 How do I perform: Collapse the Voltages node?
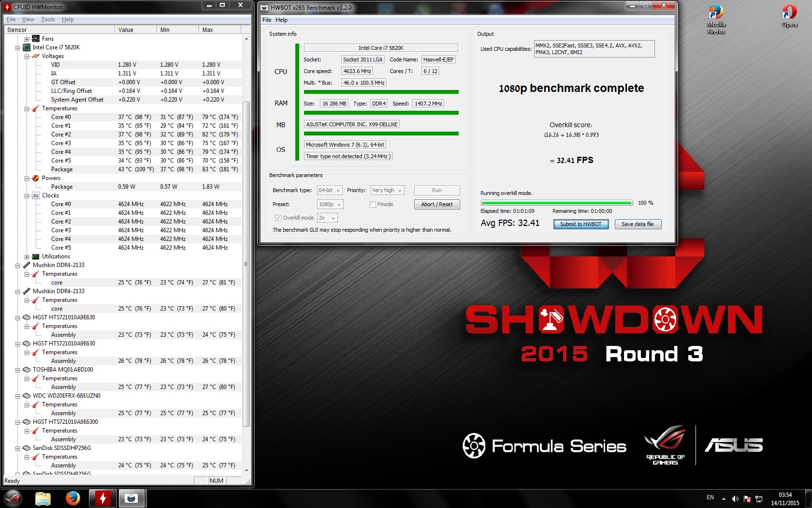coord(27,56)
